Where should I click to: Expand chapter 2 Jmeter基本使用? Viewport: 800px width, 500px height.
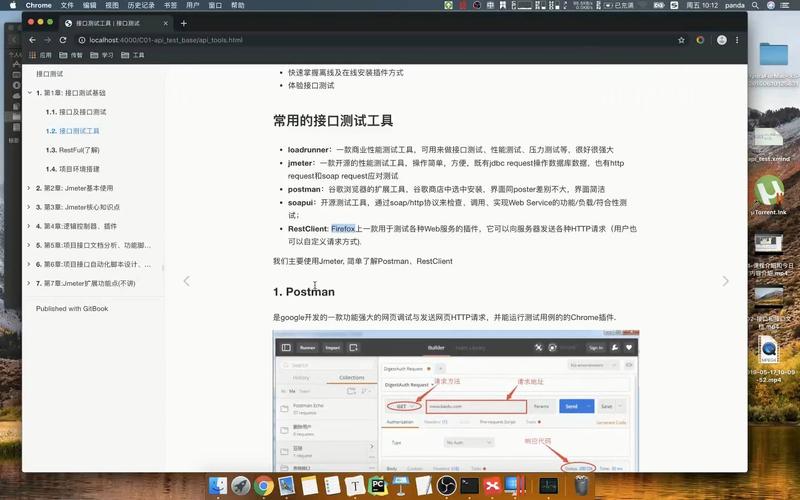click(29, 188)
